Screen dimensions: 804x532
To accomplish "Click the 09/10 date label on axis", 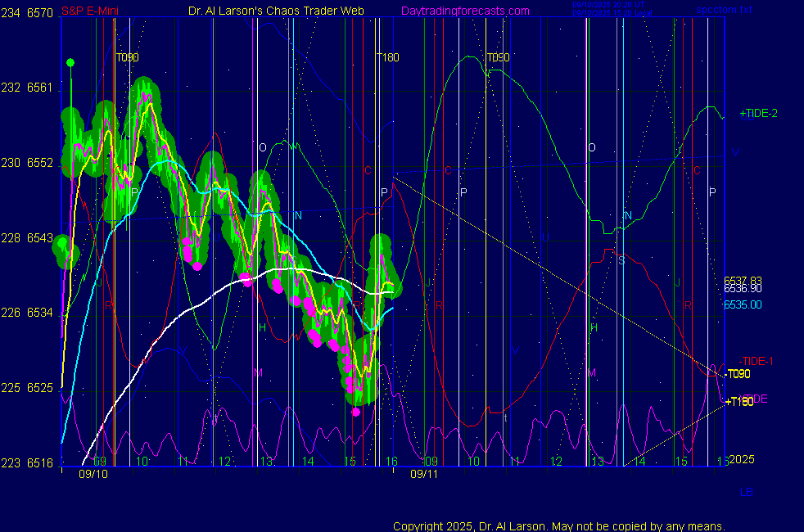I will (93, 473).
